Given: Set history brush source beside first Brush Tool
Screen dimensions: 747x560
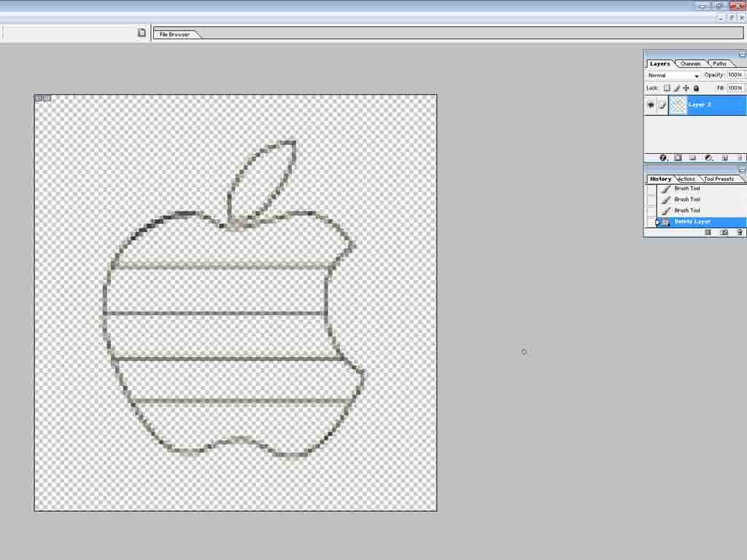Looking at the screenshot, I should coord(651,189).
